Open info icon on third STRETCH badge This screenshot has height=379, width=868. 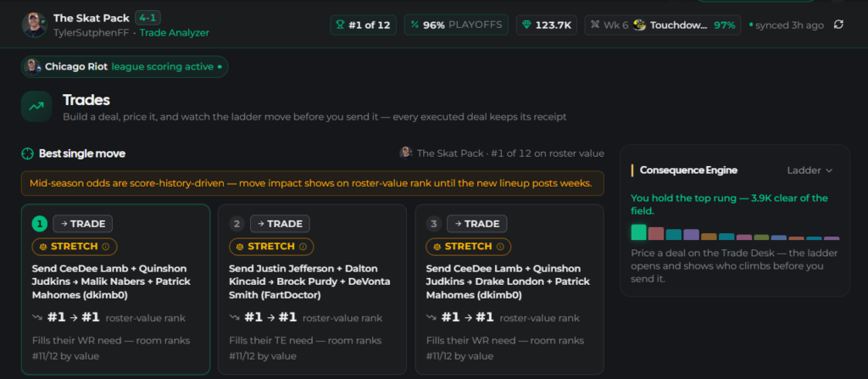500,247
